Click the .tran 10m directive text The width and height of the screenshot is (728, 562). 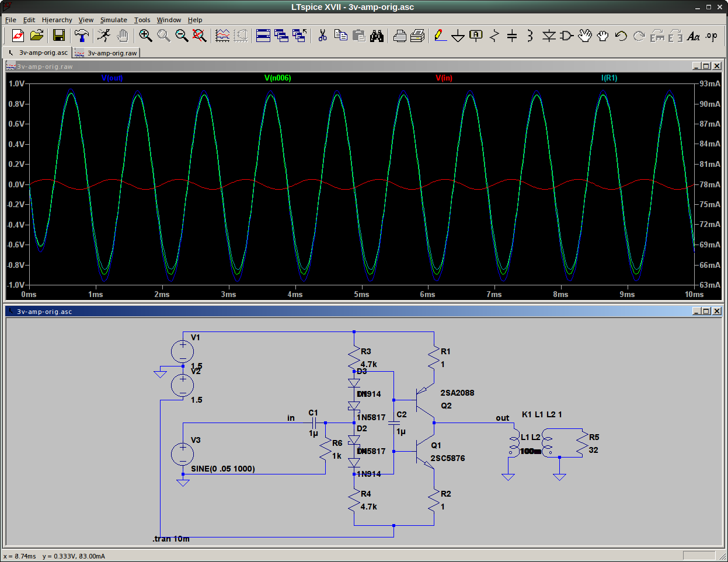click(171, 539)
